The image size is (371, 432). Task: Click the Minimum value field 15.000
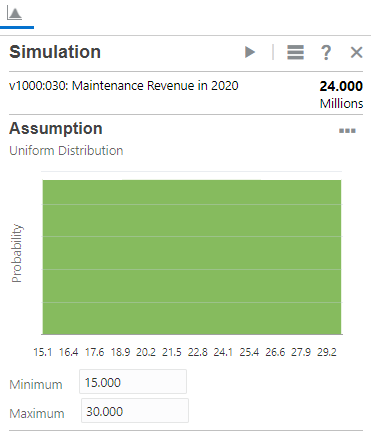[133, 382]
